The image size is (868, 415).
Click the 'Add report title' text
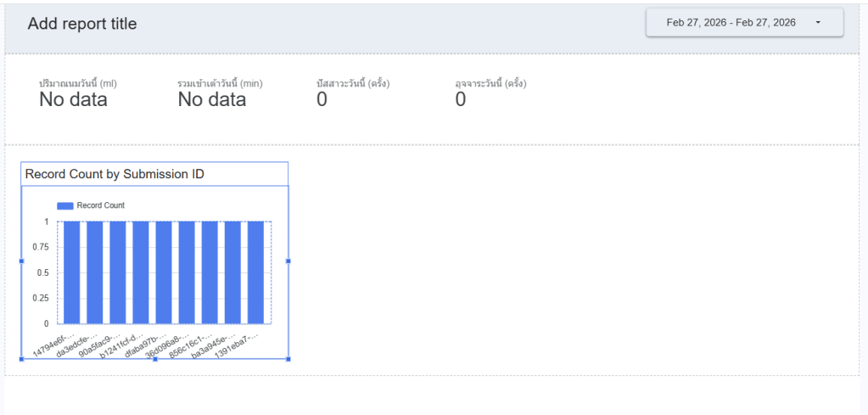click(82, 24)
